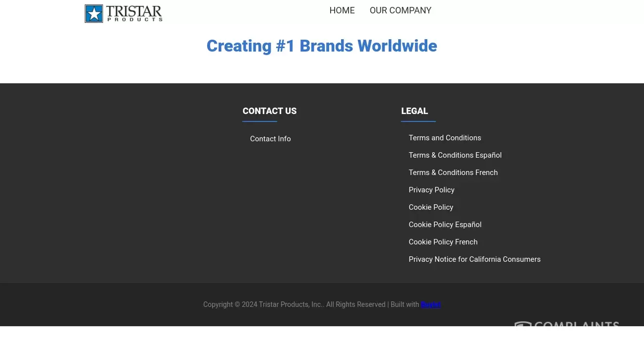Click the Complaints badge text
Viewport: 644px width, 353px height.
click(576, 324)
